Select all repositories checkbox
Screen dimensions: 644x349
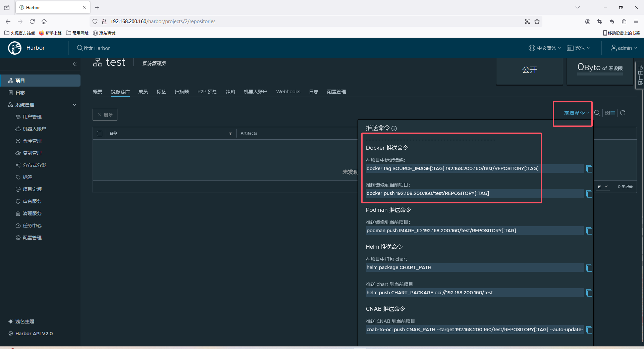[100, 134]
